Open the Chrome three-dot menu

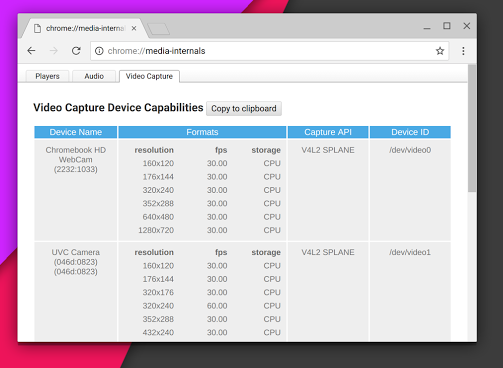click(463, 51)
